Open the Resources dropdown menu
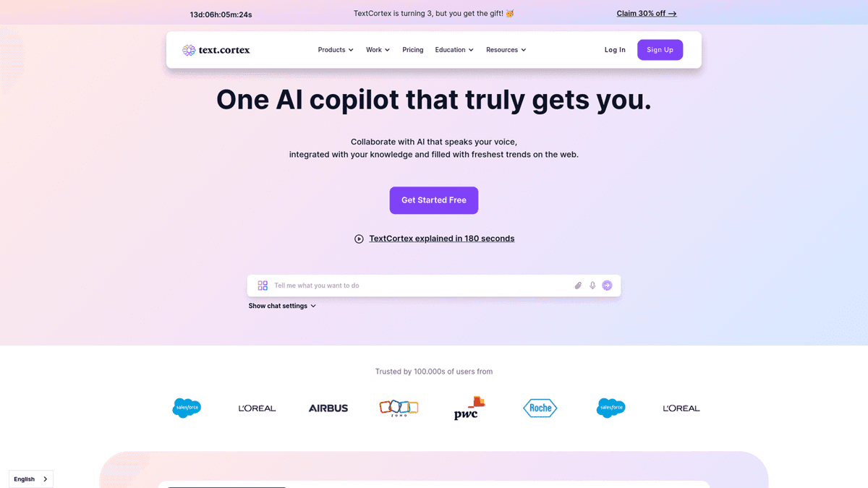Viewport: 868px width, 488px height. click(506, 50)
